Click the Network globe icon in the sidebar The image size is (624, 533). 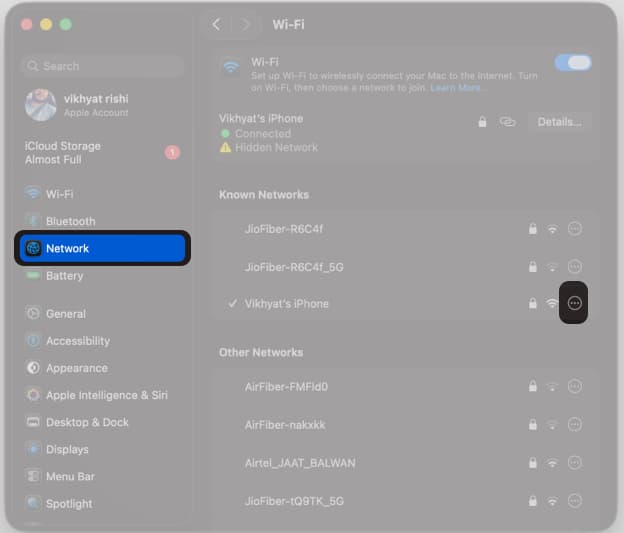coord(33,248)
